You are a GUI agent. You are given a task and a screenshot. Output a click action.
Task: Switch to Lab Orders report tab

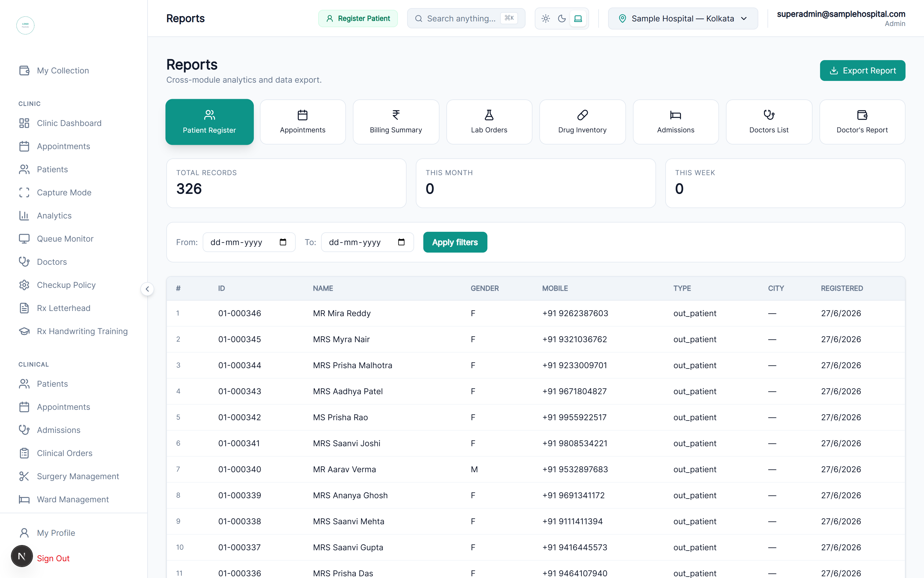(489, 122)
